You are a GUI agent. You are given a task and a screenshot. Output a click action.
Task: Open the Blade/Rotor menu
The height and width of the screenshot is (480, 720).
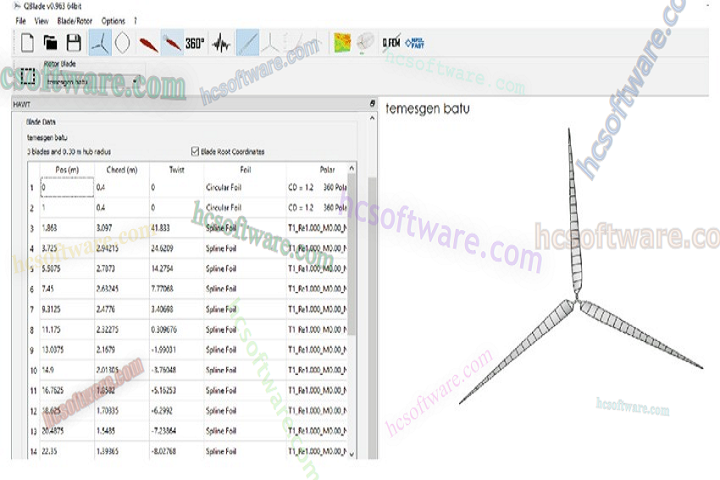pyautogui.click(x=74, y=21)
